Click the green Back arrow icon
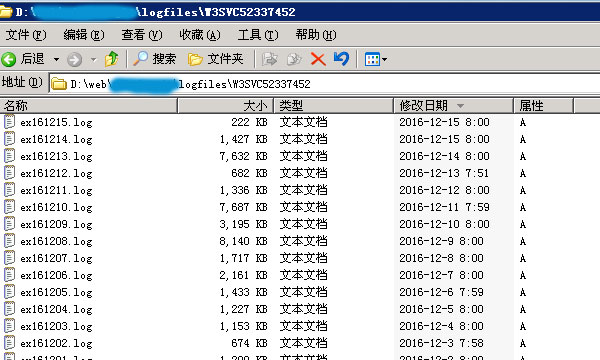Image resolution: width=600 pixels, height=360 pixels. click(x=8, y=59)
